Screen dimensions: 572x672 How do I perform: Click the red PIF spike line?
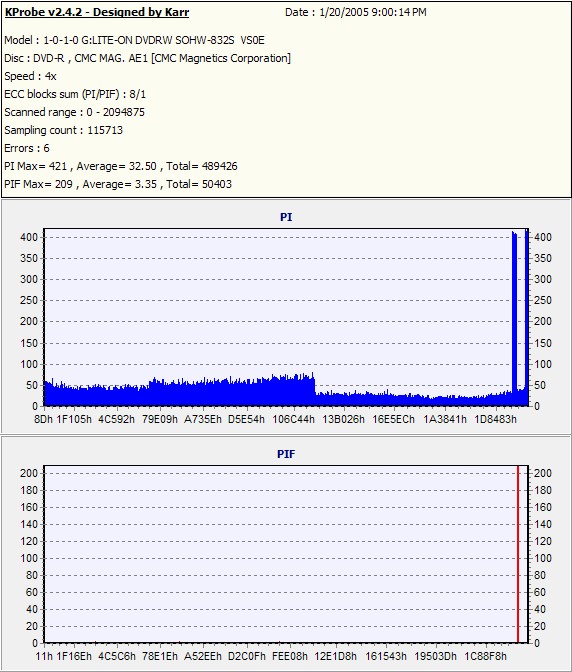[518, 554]
